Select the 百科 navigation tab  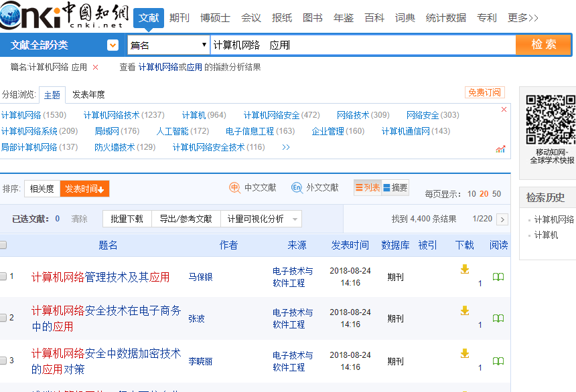(374, 17)
